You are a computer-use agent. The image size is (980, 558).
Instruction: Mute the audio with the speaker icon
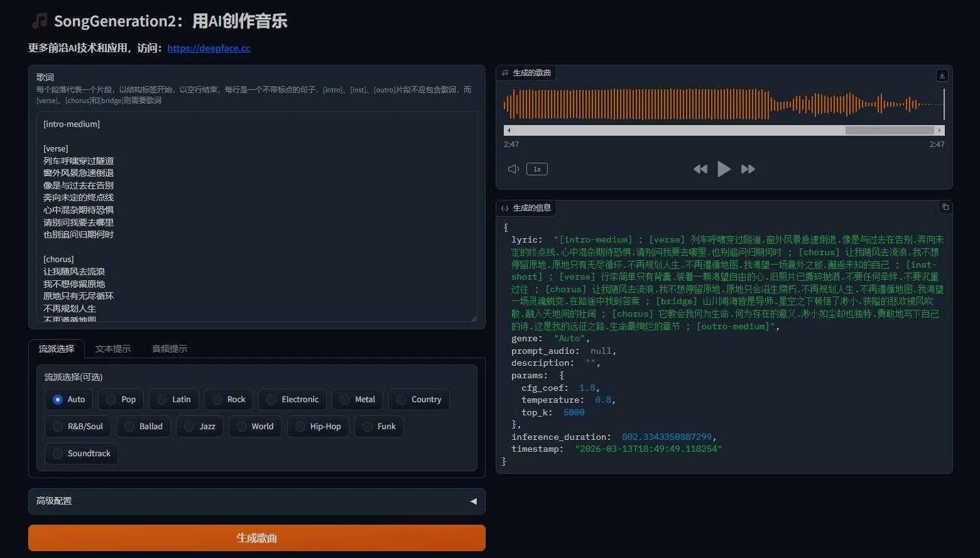tap(513, 168)
